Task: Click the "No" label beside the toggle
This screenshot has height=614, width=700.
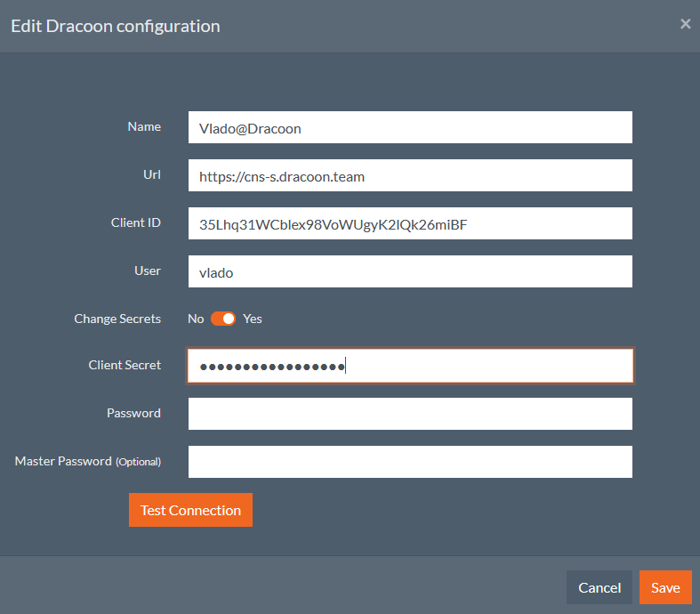Action: [x=196, y=319]
